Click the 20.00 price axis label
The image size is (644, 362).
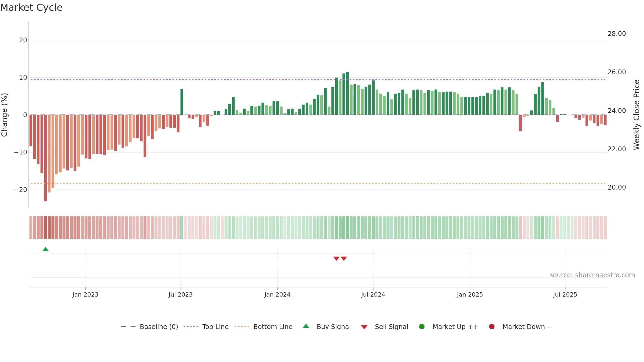coord(617,187)
